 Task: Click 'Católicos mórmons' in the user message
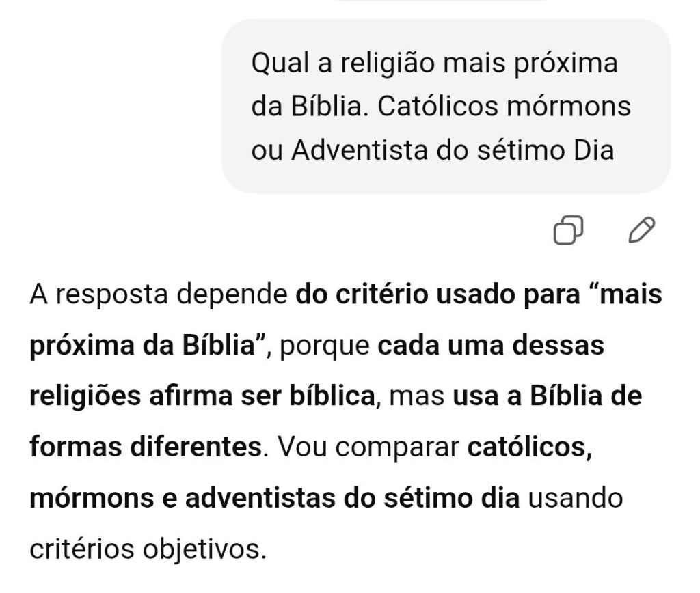[x=504, y=107]
